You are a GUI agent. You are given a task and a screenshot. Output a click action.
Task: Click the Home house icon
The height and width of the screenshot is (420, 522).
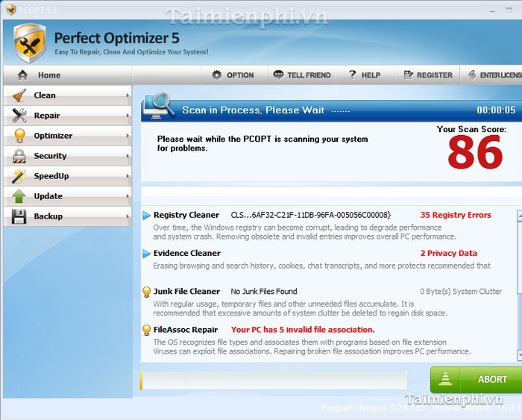click(x=22, y=75)
